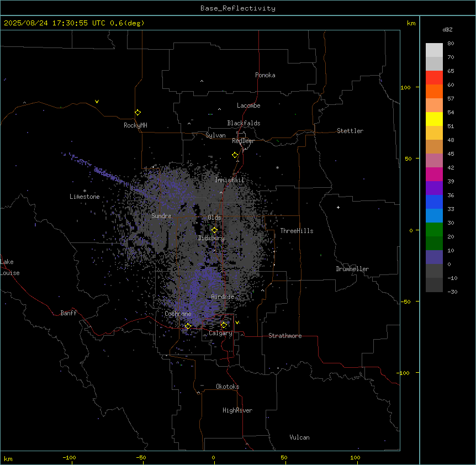This screenshot has height=465, width=476.
Task: Select the -30 value on dBZ legend
Action: pos(452,292)
